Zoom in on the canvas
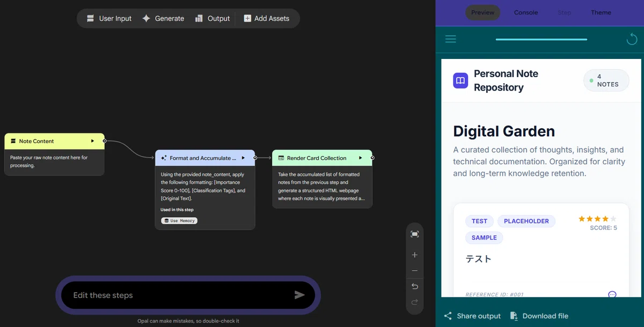The width and height of the screenshot is (644, 327). coord(414,255)
